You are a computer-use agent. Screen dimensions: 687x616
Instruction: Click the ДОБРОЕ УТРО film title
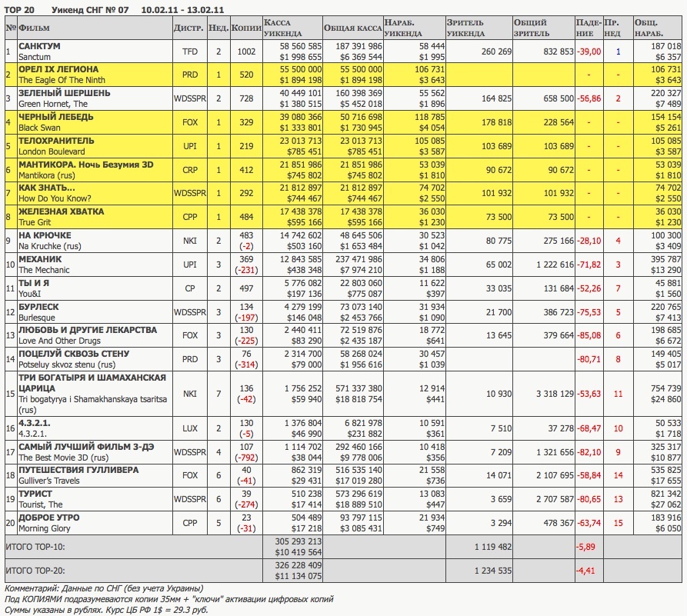point(49,518)
